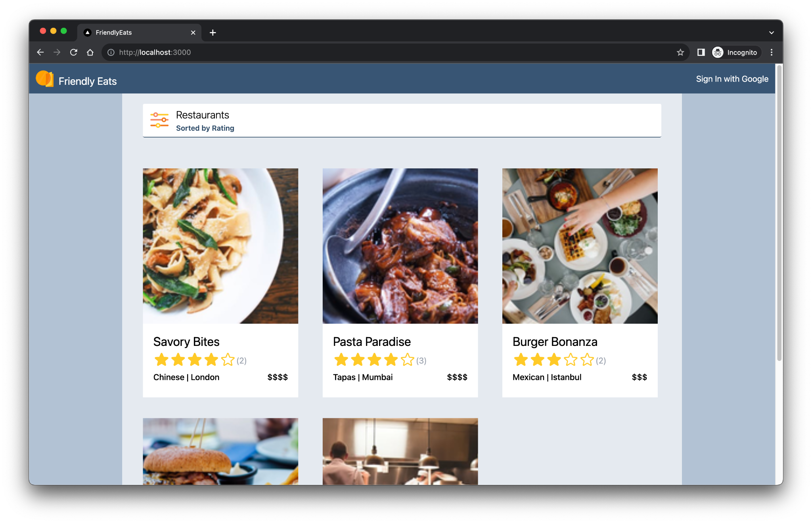The width and height of the screenshot is (812, 523).
Task: Click Sign In with Google button
Action: [x=733, y=79]
